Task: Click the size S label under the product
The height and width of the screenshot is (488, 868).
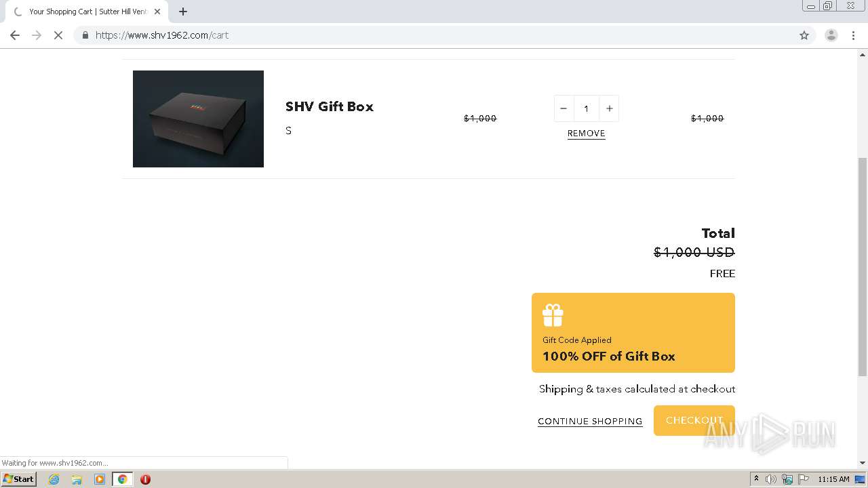Action: pyautogui.click(x=288, y=131)
